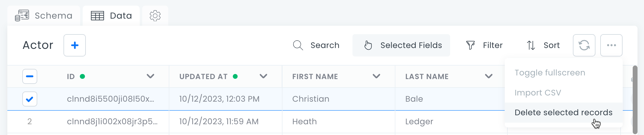
Task: Click the refresh data icon
Action: (584, 45)
